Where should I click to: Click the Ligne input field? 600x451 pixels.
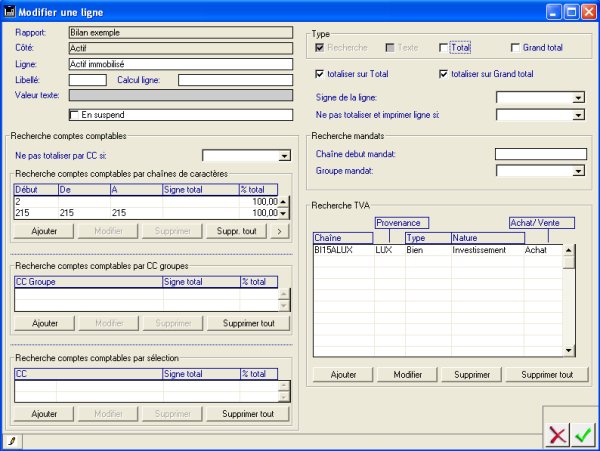point(181,64)
